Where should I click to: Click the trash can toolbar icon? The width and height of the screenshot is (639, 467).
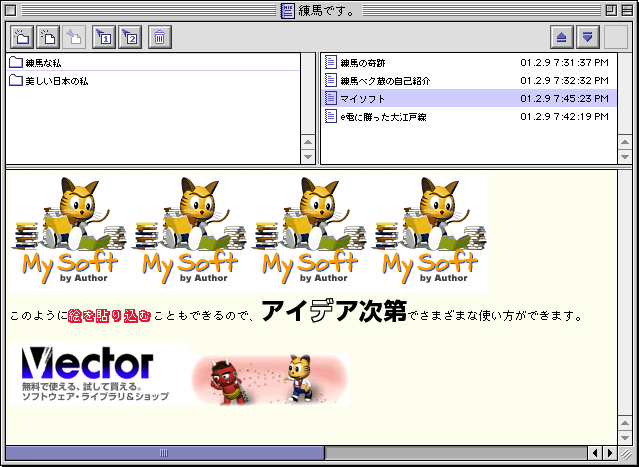(160, 37)
